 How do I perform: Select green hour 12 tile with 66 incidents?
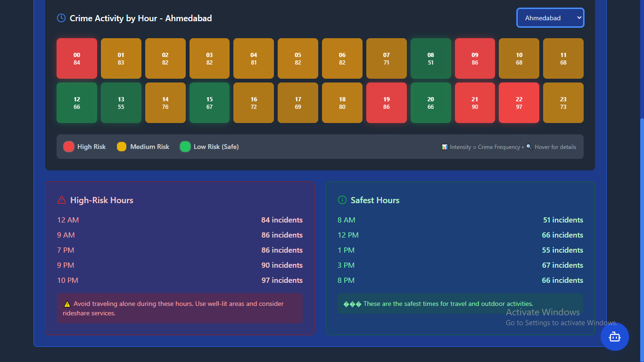coord(77,103)
